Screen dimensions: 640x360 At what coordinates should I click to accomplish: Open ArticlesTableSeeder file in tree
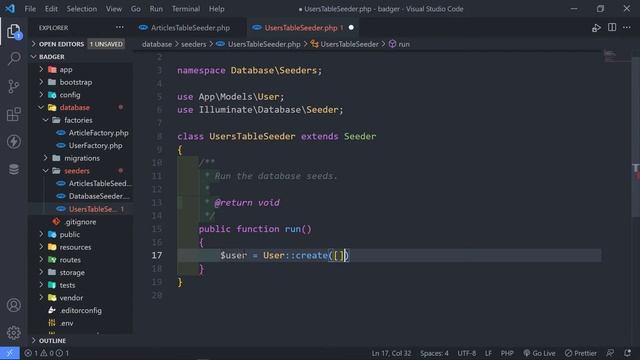click(100, 183)
